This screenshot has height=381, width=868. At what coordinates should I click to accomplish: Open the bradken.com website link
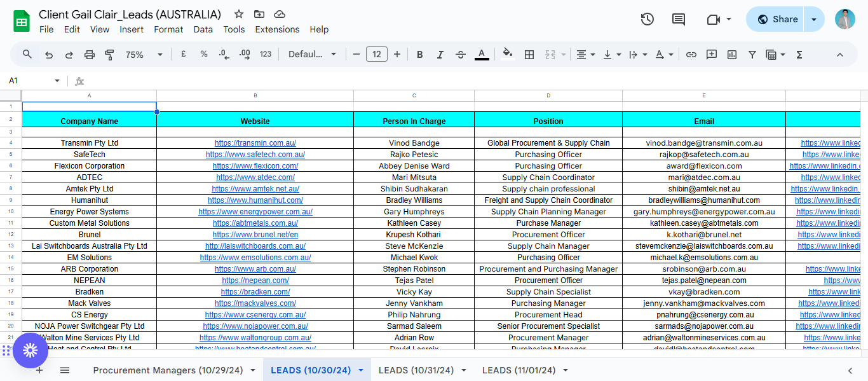[x=255, y=292]
